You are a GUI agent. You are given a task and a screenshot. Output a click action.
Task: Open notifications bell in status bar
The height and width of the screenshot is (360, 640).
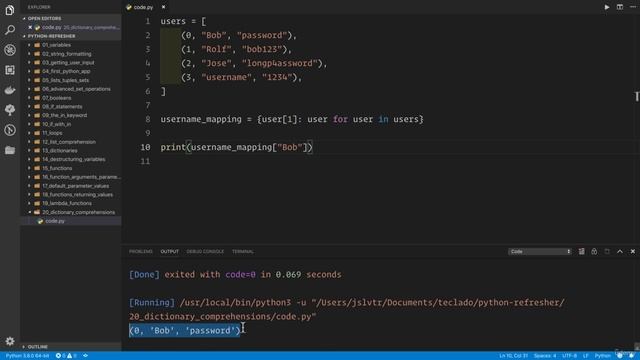pos(631,356)
